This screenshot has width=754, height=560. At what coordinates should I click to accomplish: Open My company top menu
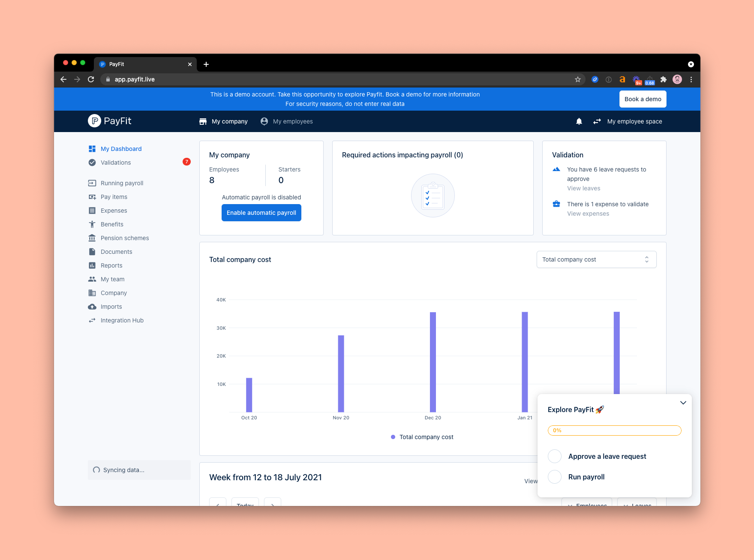tap(223, 121)
